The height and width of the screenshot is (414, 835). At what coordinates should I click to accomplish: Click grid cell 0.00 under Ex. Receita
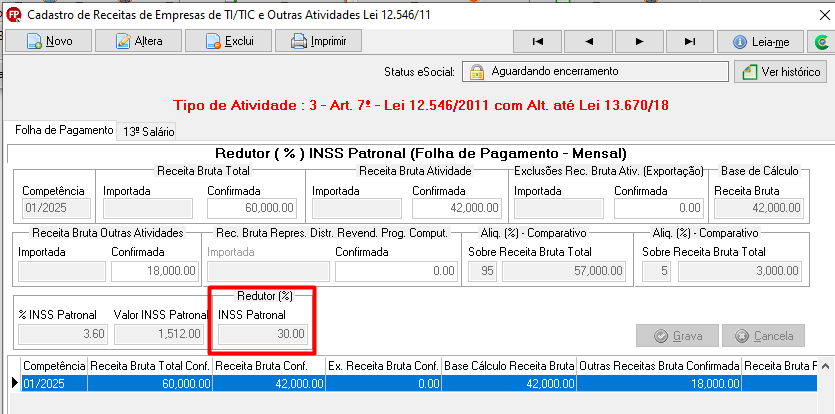[x=383, y=384]
